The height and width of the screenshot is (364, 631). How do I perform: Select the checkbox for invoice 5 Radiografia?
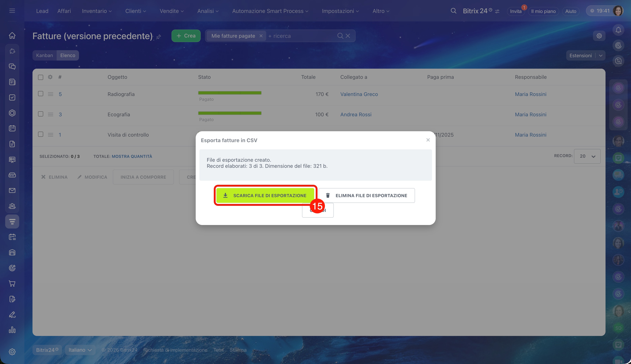pyautogui.click(x=40, y=94)
